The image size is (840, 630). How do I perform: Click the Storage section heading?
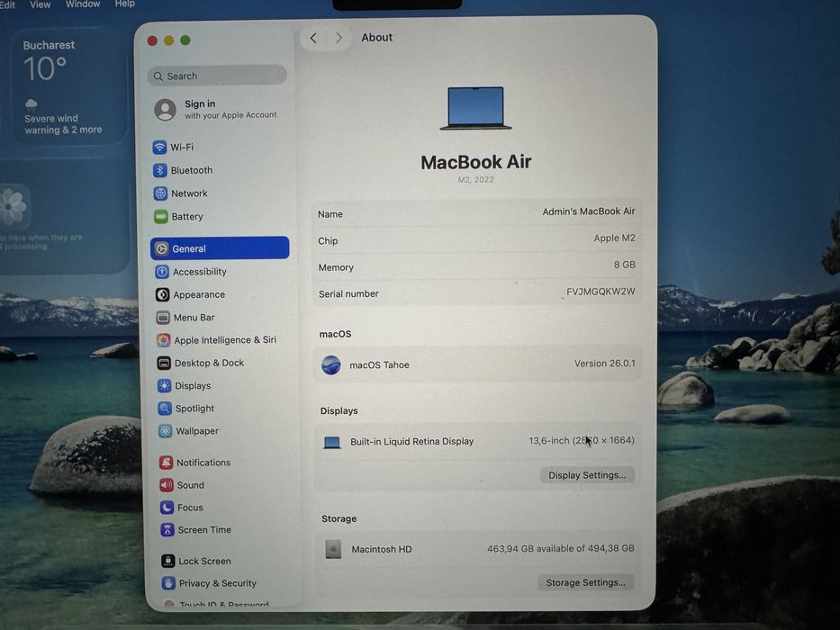tap(339, 518)
